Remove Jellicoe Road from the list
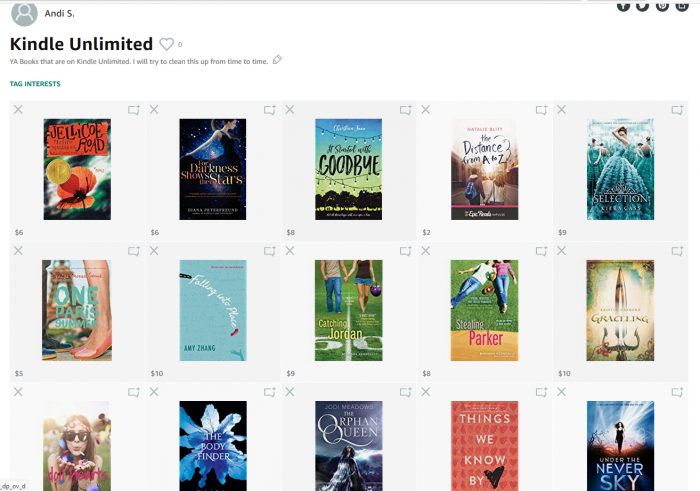 tap(18, 109)
